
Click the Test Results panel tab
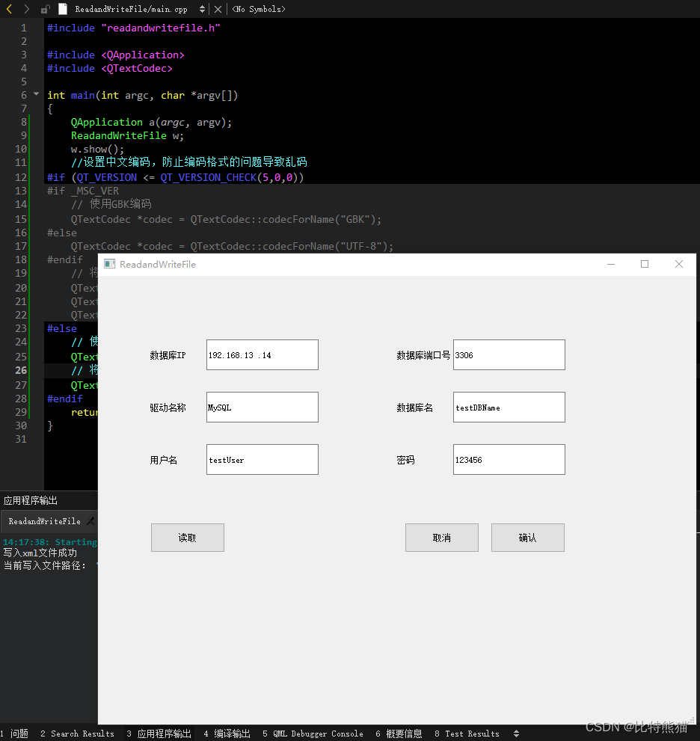(467, 734)
